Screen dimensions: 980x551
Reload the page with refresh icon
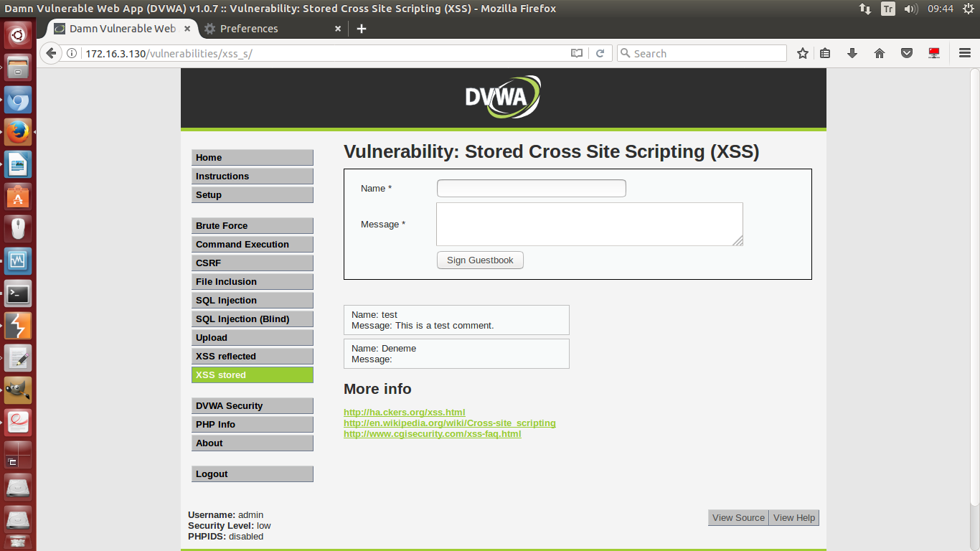[x=600, y=53]
